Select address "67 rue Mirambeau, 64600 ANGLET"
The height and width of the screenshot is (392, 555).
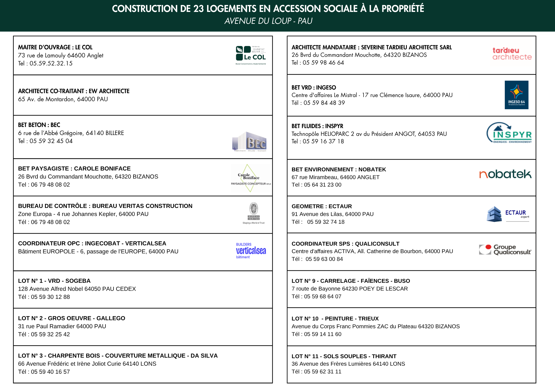click(x=335, y=177)
